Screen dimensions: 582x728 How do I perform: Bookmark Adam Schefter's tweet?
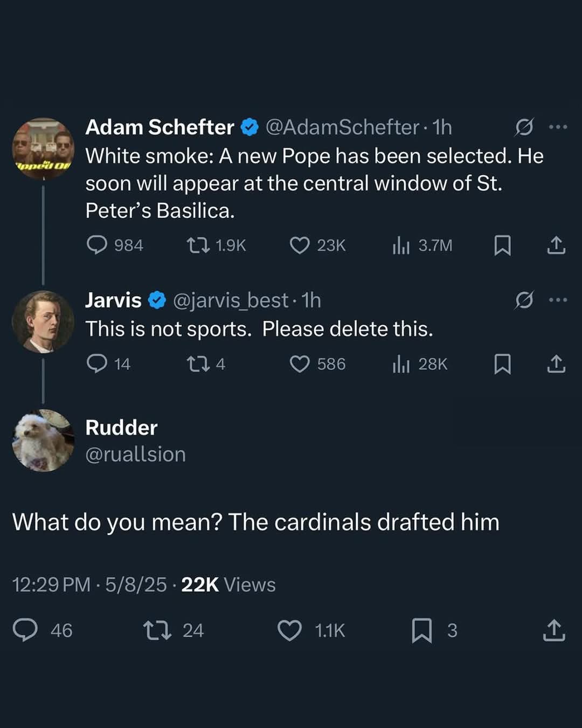tap(502, 245)
